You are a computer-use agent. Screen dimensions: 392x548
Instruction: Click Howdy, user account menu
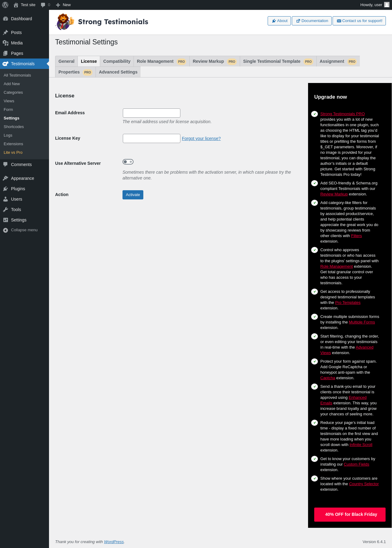click(x=375, y=5)
